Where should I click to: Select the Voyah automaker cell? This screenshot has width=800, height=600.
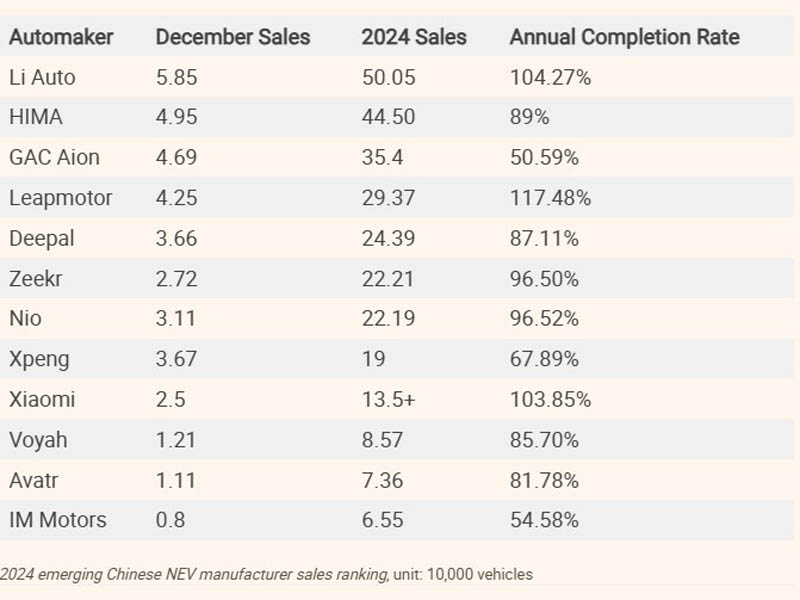38,440
